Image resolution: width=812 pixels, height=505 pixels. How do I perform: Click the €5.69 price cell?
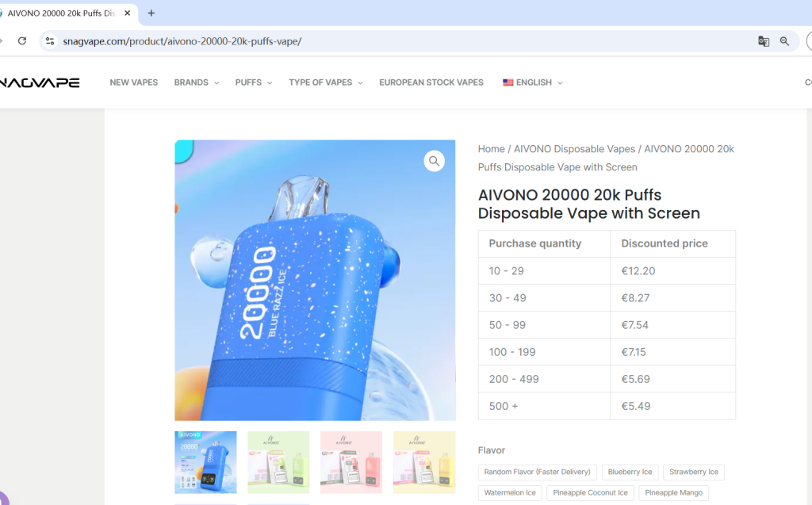tap(672, 379)
